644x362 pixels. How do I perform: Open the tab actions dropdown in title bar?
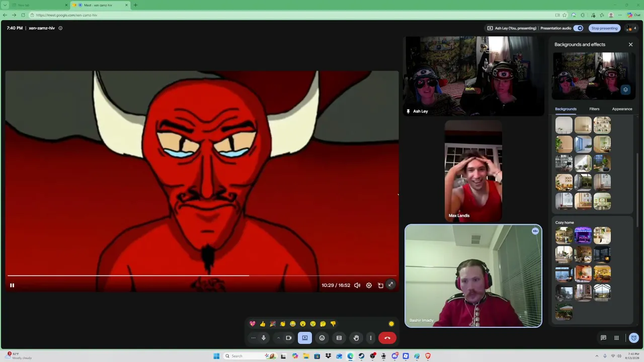click(x=6, y=5)
